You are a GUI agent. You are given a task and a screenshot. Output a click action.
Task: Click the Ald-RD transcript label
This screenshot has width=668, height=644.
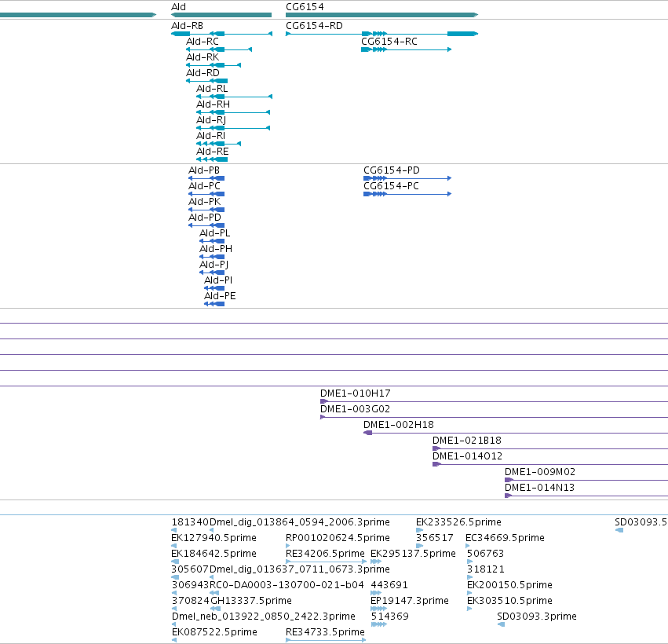point(203,73)
